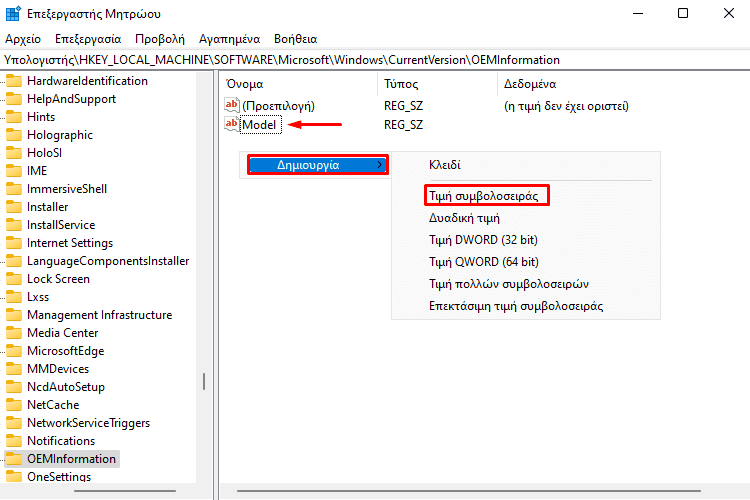Click the folder icon beside IME
The width and height of the screenshot is (750, 500).
point(14,171)
